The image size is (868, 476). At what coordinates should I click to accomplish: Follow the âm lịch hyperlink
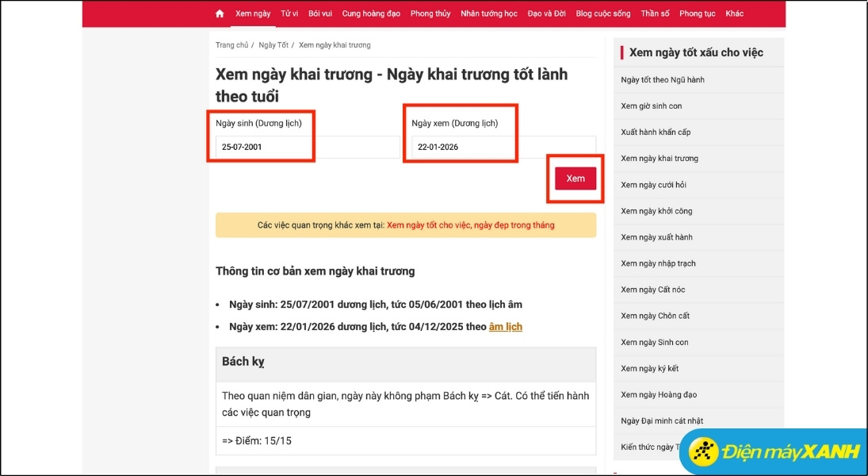click(x=506, y=326)
